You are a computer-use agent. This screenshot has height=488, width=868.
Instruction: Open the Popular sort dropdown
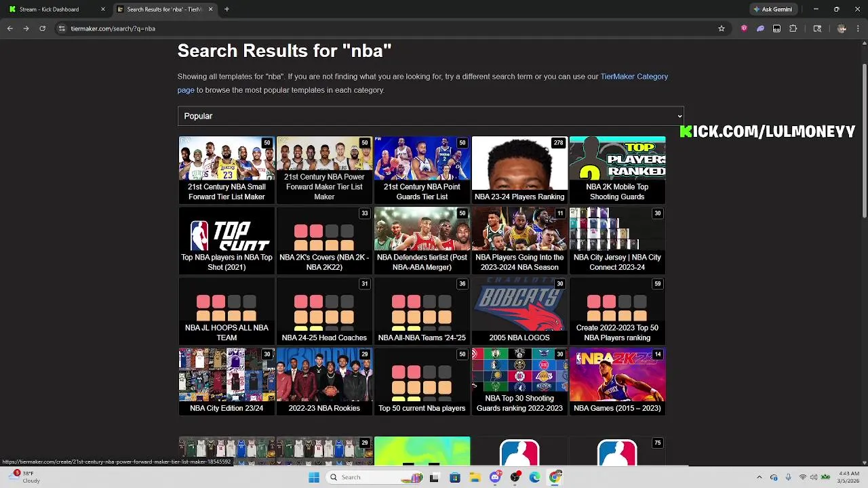coord(431,116)
